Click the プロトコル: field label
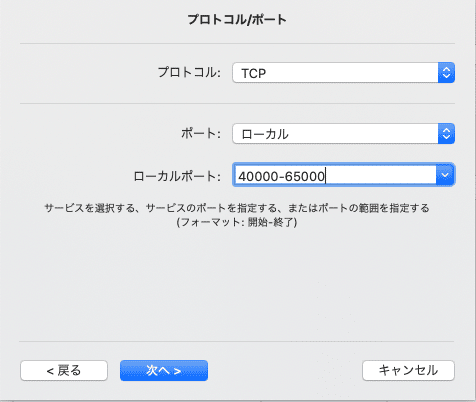 [189, 72]
